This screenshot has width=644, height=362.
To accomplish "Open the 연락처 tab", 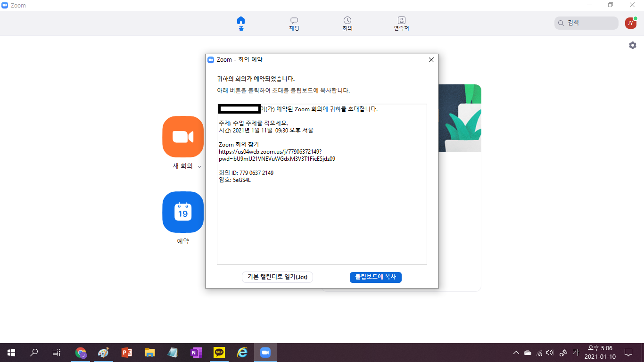I will tap(401, 24).
